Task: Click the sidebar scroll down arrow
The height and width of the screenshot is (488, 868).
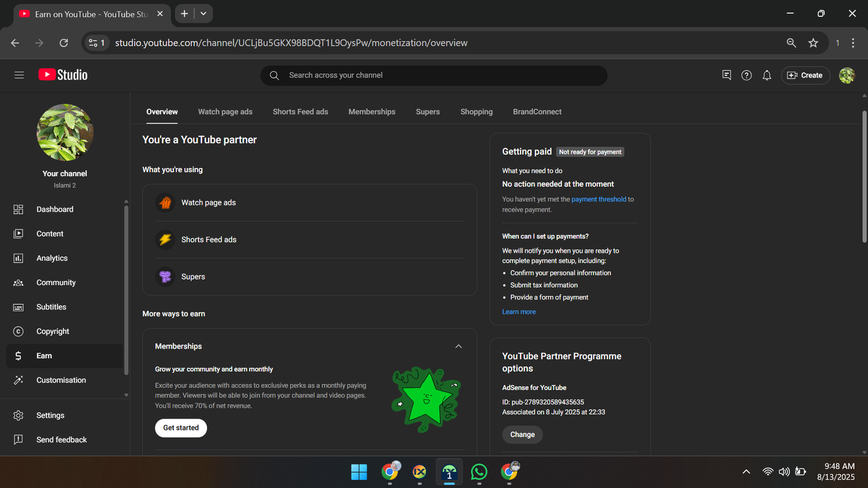Action: click(126, 395)
